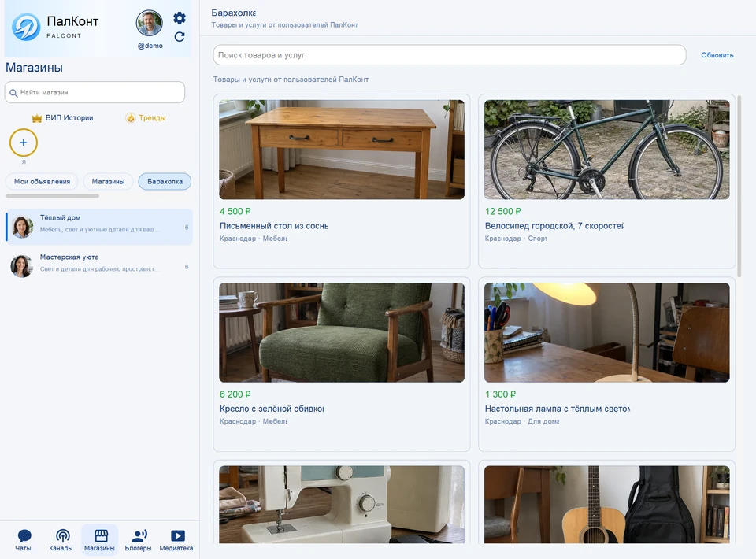Open Блогеры in bottom navigation
Screen dimensions: 756x559
tap(139, 540)
